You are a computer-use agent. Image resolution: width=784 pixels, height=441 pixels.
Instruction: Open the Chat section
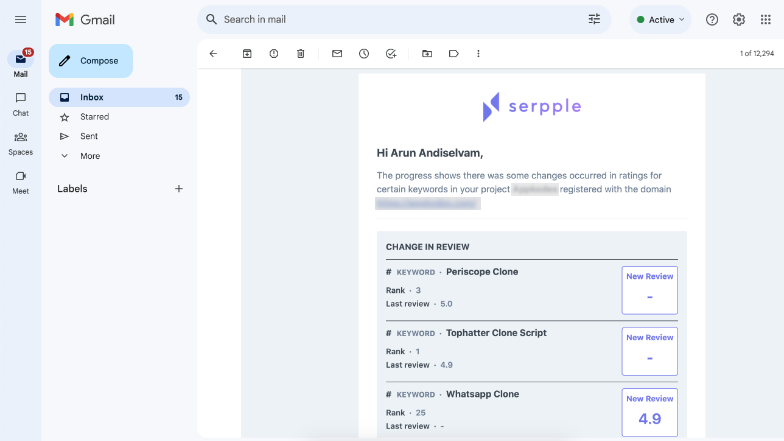coord(20,104)
